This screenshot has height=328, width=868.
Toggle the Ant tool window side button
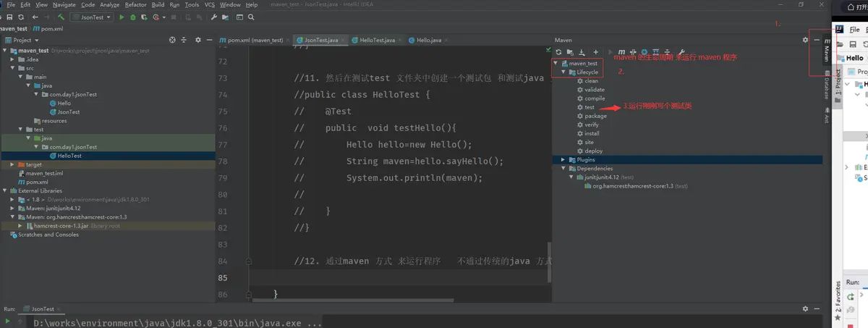tap(826, 114)
